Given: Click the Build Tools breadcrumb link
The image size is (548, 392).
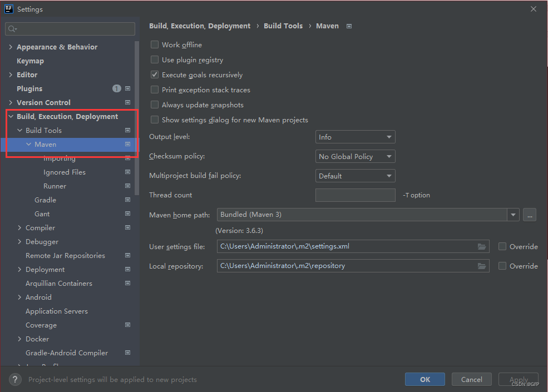Looking at the screenshot, I should tap(283, 26).
